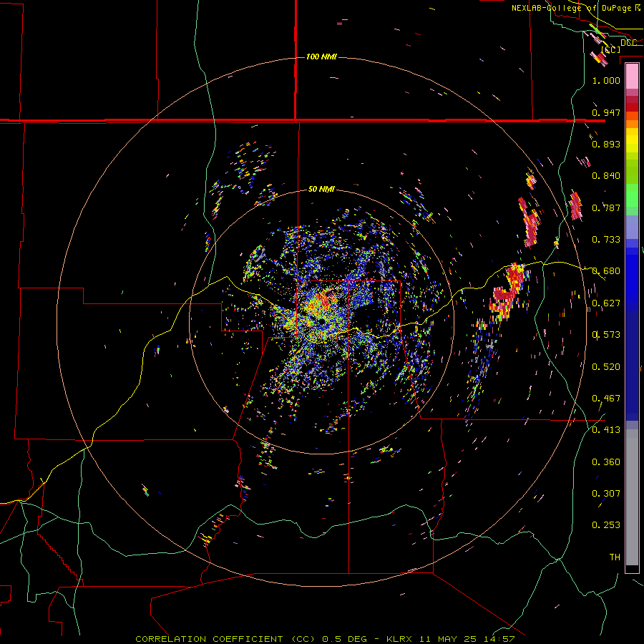This screenshot has width=644, height=644.
Task: Select the bright green segment of the color bar
Action: 632,195
